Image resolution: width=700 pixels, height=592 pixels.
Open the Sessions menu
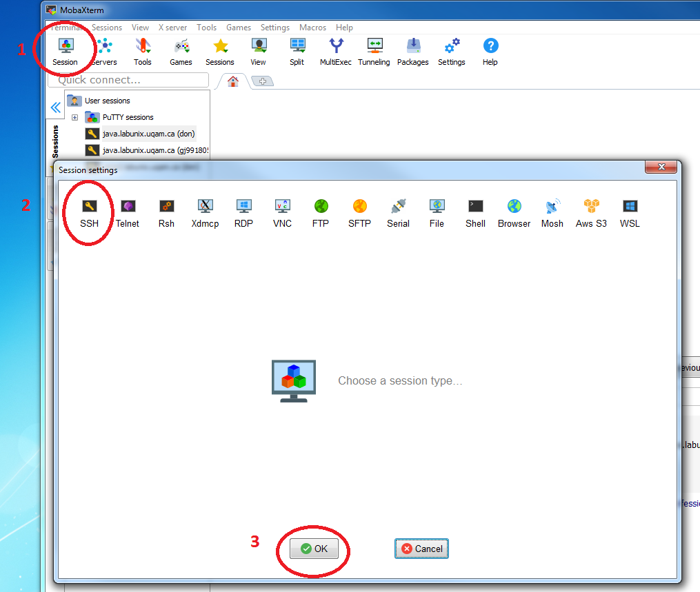107,28
